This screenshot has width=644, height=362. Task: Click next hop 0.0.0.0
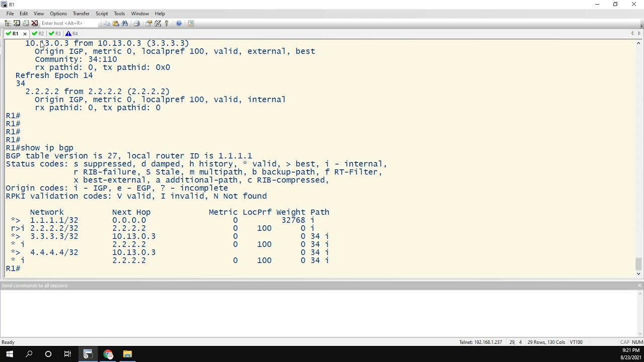129,220
